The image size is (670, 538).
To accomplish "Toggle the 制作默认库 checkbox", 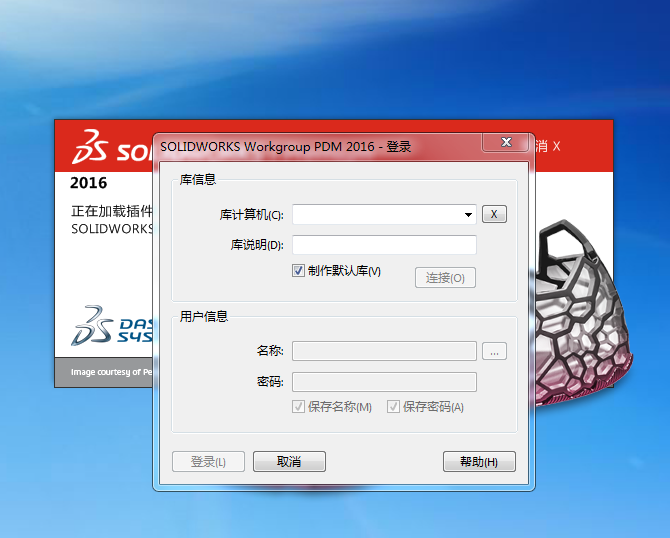I will 298,270.
